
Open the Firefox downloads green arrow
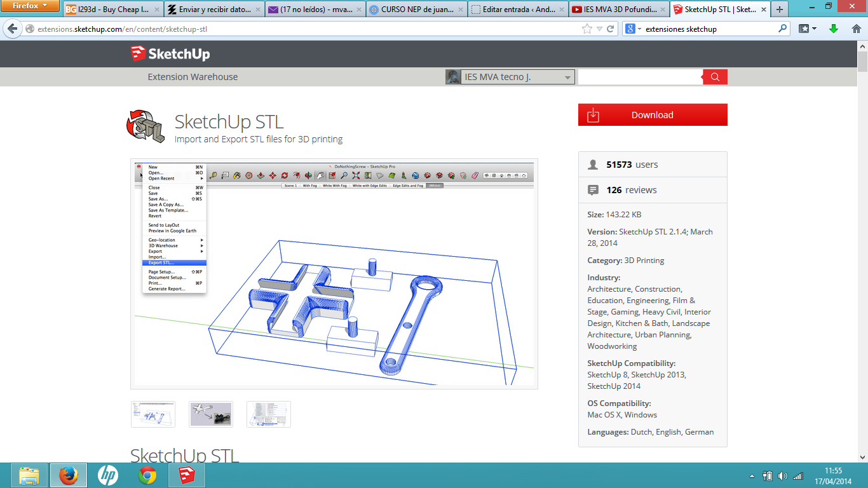[834, 29]
